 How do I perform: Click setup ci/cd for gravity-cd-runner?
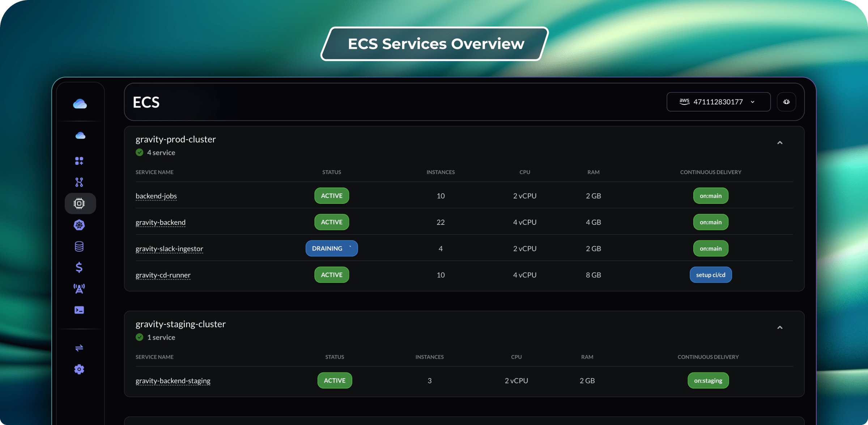point(710,275)
